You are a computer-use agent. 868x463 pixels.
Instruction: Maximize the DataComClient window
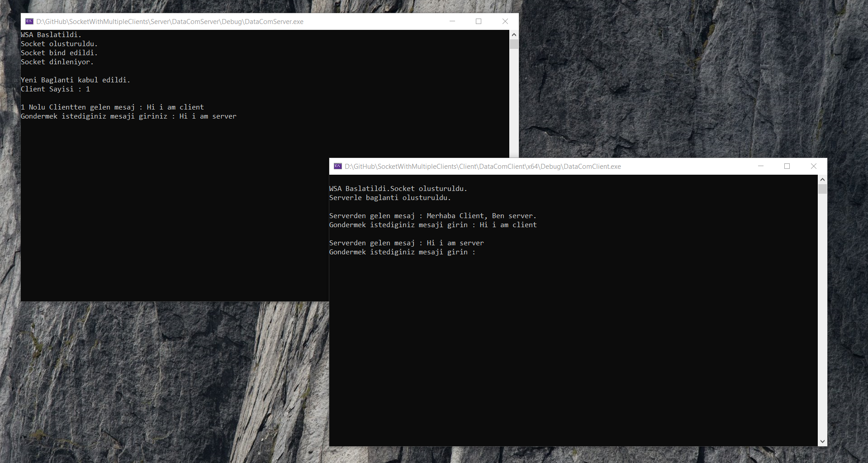(787, 166)
